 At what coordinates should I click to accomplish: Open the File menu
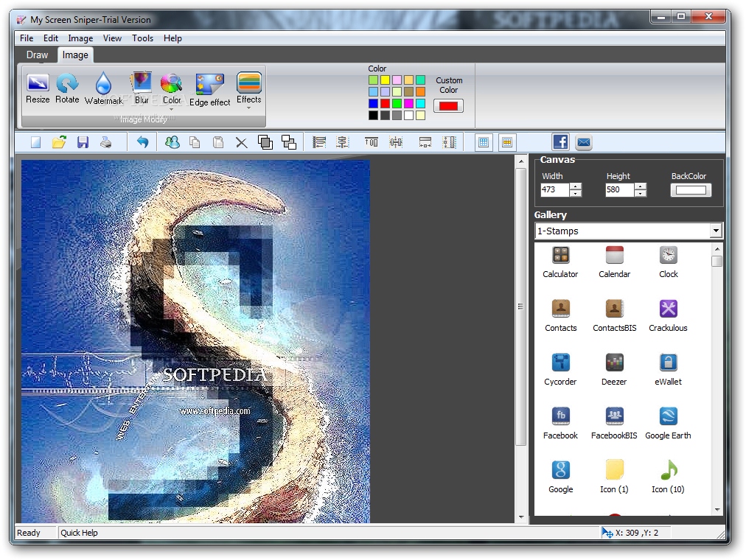coord(27,38)
